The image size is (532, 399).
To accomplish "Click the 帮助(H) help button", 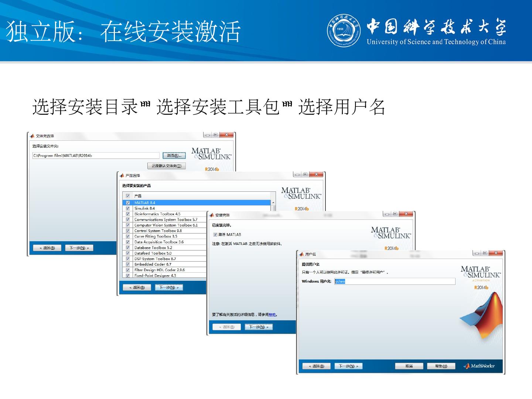I will (x=441, y=366).
